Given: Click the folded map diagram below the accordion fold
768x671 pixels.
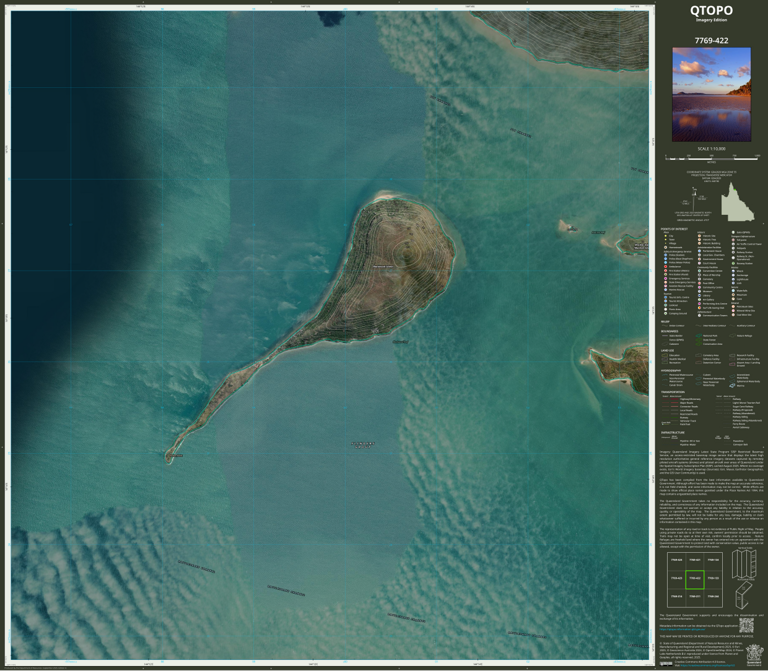Looking at the screenshot, I should coord(742,595).
